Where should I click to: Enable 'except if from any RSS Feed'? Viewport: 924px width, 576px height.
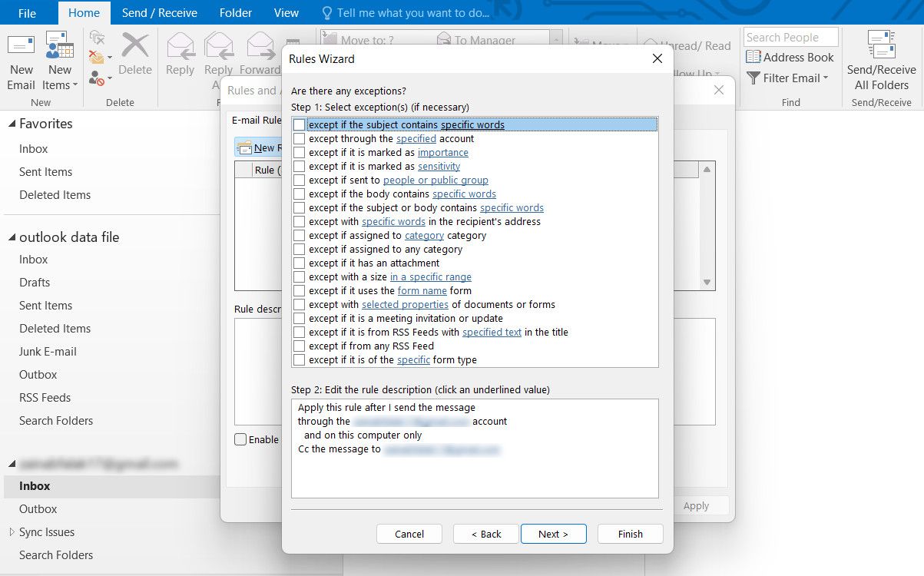click(x=300, y=346)
